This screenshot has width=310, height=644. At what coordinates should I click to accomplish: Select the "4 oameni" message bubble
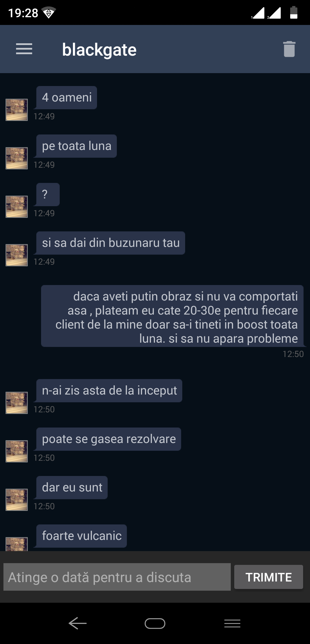click(67, 97)
